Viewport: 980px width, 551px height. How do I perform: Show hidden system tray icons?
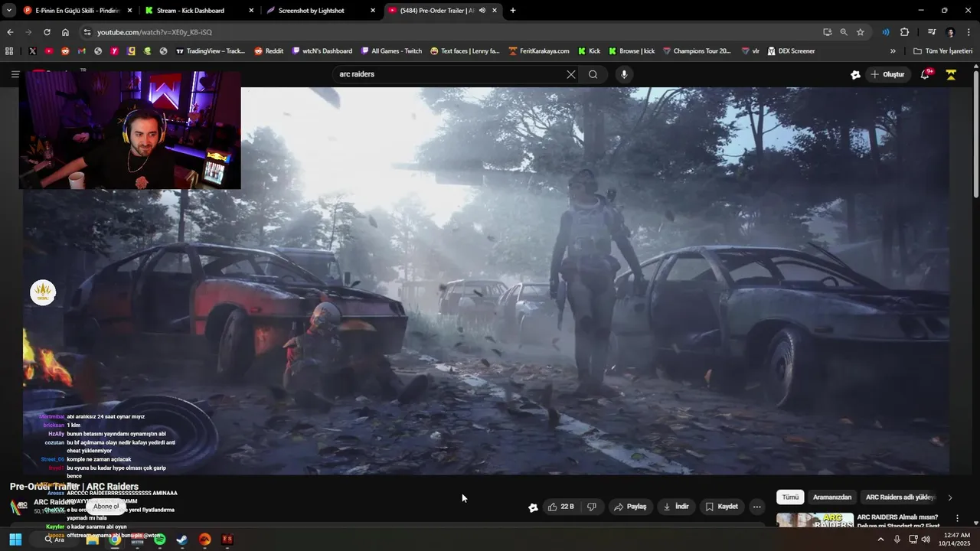(880, 540)
